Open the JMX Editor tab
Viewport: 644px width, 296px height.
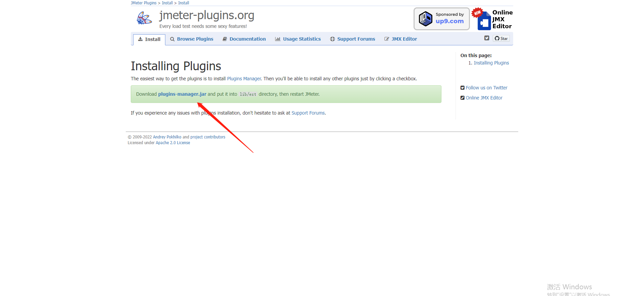[x=400, y=39]
